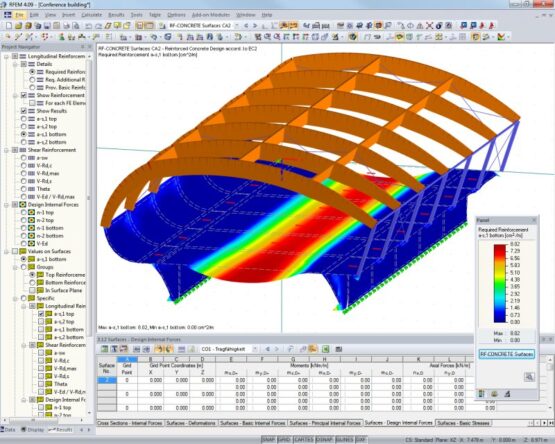The width and height of the screenshot is (555, 444).
Task: Go to previous result case arrow
Action: point(246,25)
